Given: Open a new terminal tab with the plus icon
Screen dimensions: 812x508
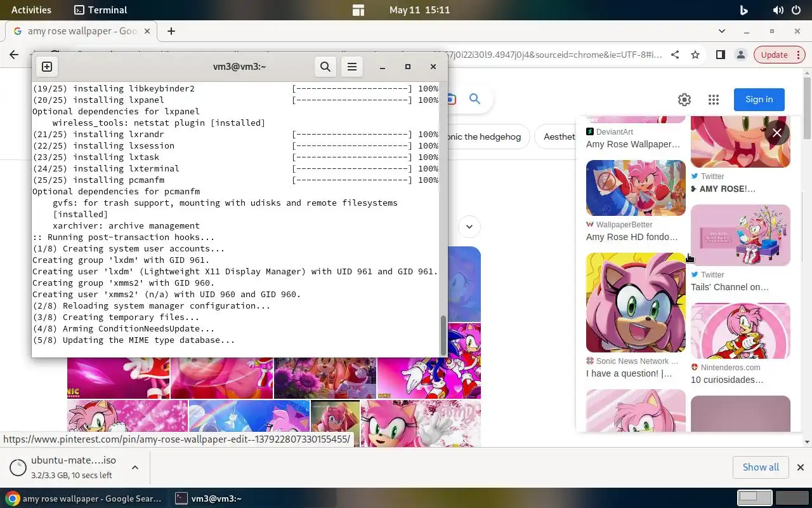Looking at the screenshot, I should pos(47,67).
